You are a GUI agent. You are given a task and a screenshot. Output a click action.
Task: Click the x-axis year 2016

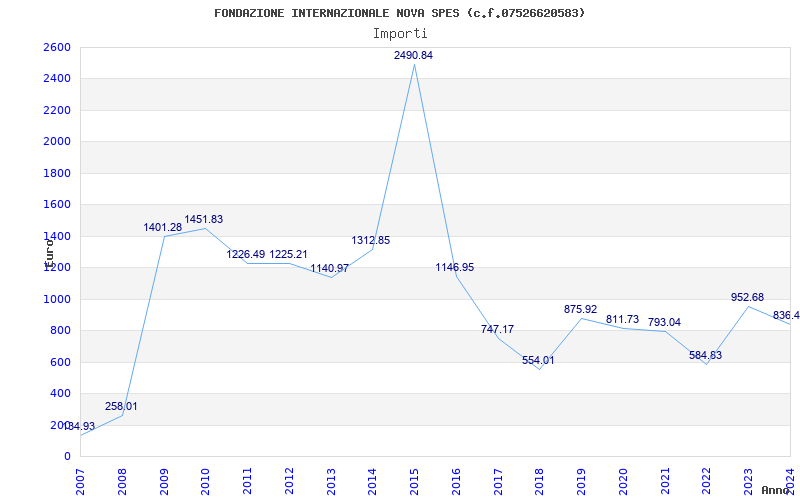[x=456, y=482]
